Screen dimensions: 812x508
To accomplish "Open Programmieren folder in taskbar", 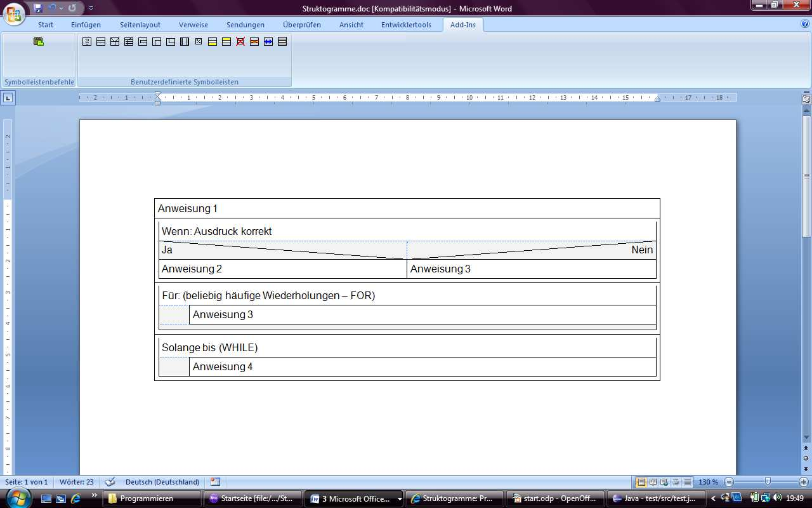I will [x=152, y=498].
